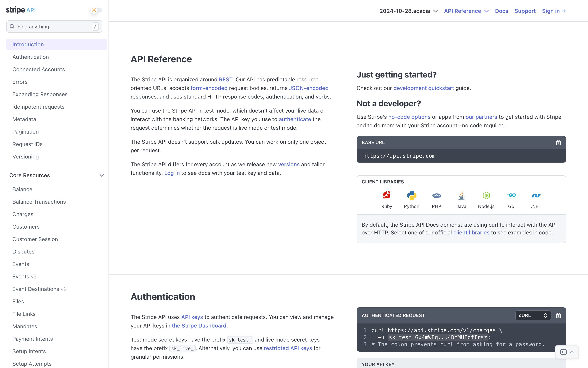Click the versions link
The image size is (588, 368).
[x=289, y=165]
